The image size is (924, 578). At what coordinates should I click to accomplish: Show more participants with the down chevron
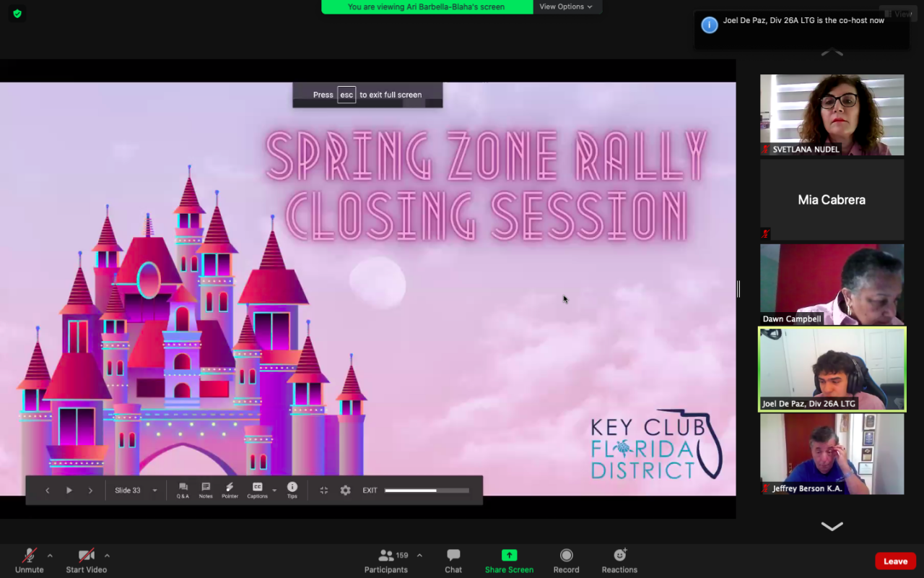[832, 527]
